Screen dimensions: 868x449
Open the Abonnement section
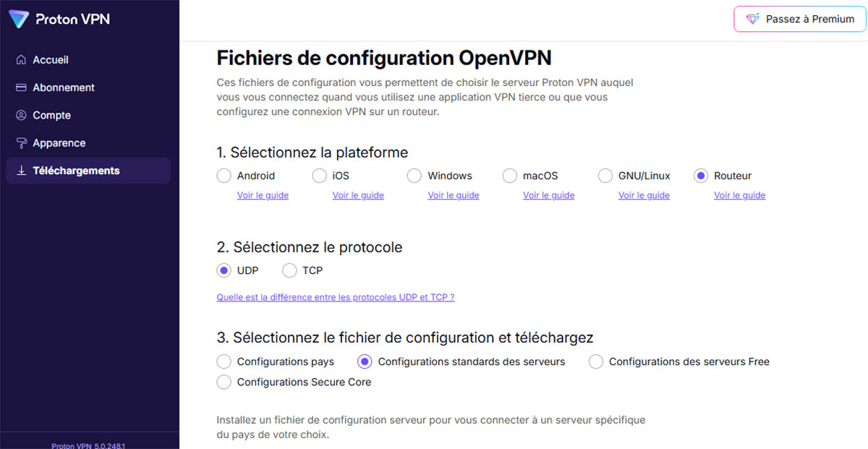65,87
